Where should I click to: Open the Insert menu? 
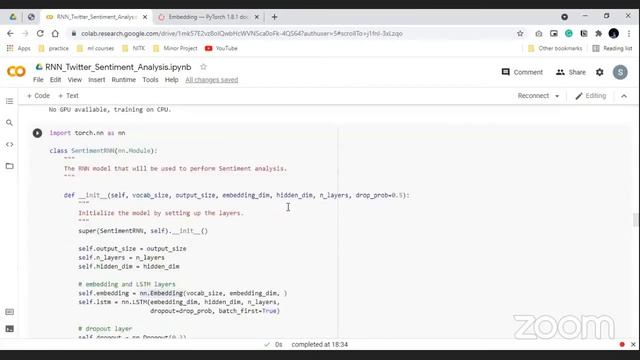[96, 80]
